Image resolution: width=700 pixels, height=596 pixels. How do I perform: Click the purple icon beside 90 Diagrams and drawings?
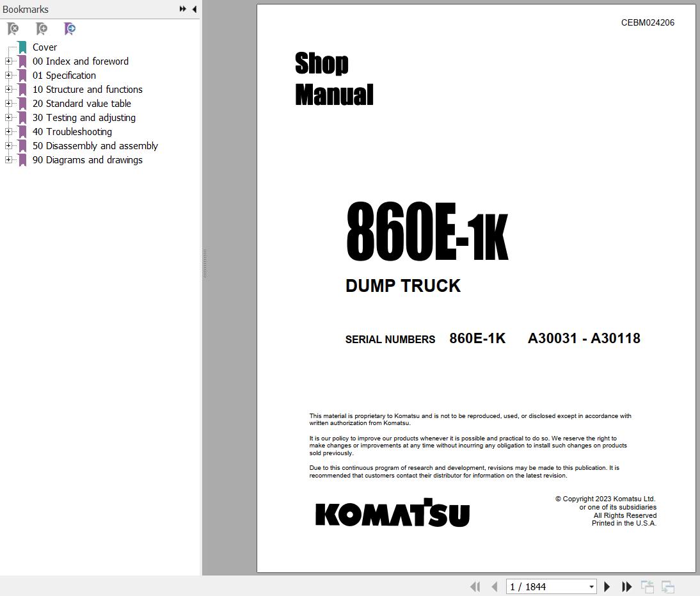(x=22, y=159)
